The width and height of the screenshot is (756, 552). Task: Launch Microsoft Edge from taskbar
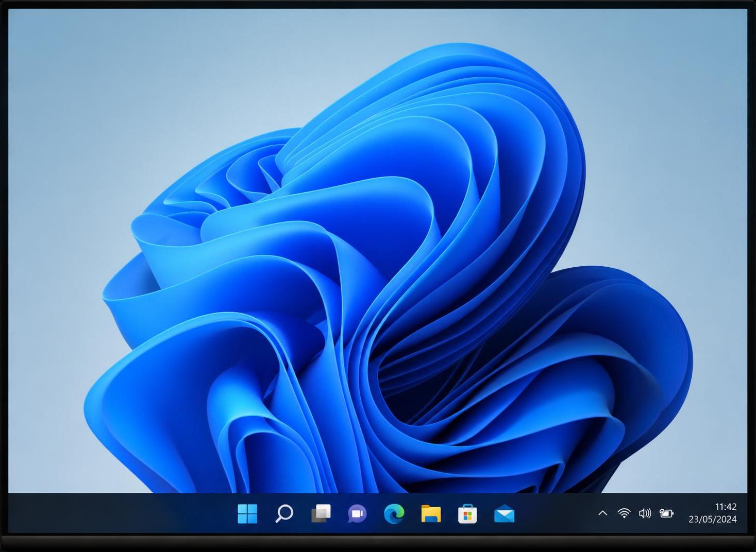394,513
